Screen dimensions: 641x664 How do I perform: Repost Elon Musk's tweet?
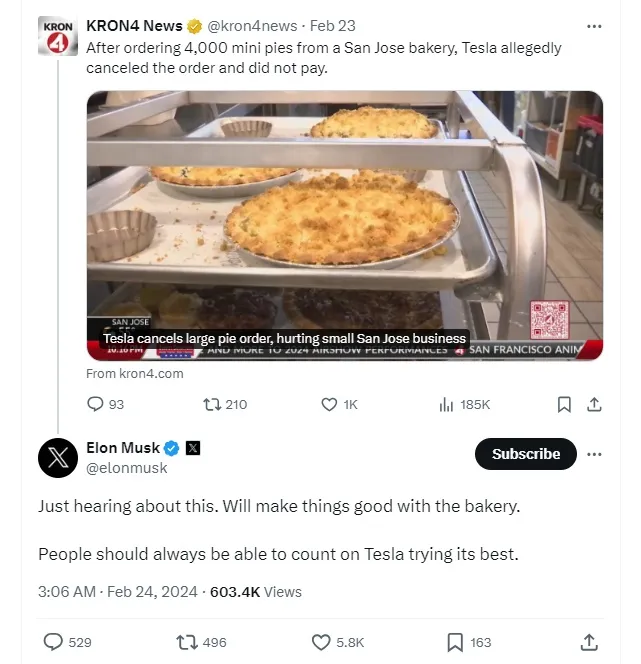187,642
